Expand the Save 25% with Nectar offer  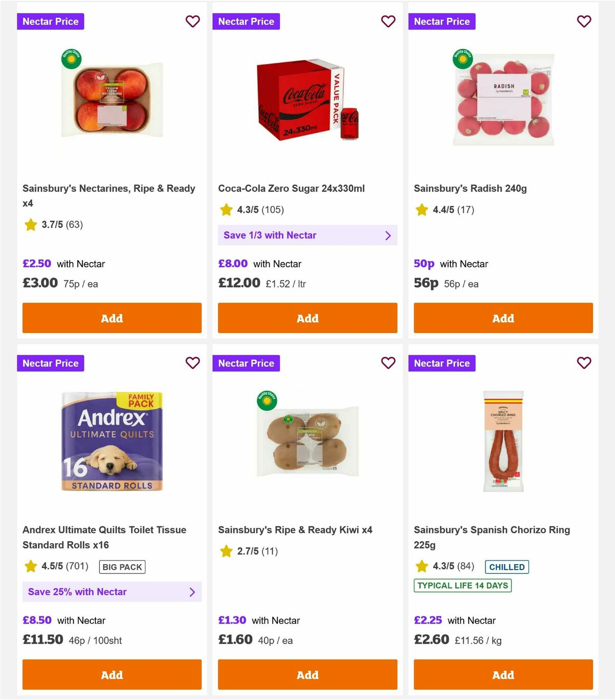pos(112,591)
